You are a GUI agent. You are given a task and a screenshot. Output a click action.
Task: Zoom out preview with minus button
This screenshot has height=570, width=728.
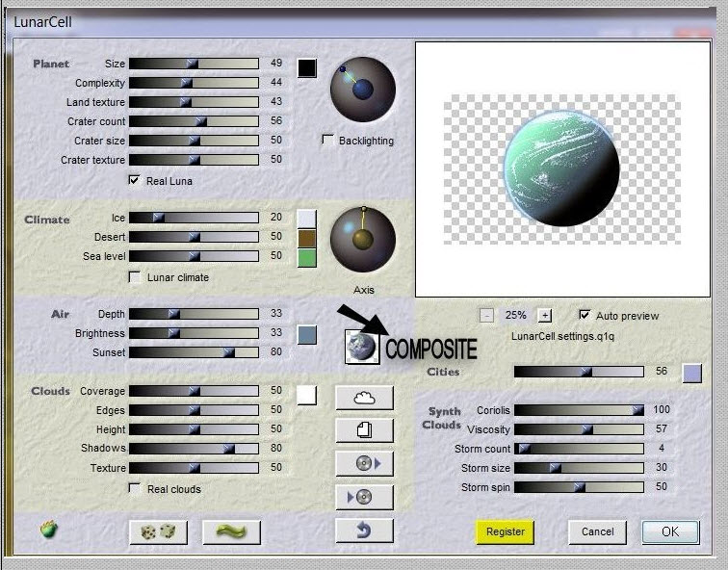(486, 316)
